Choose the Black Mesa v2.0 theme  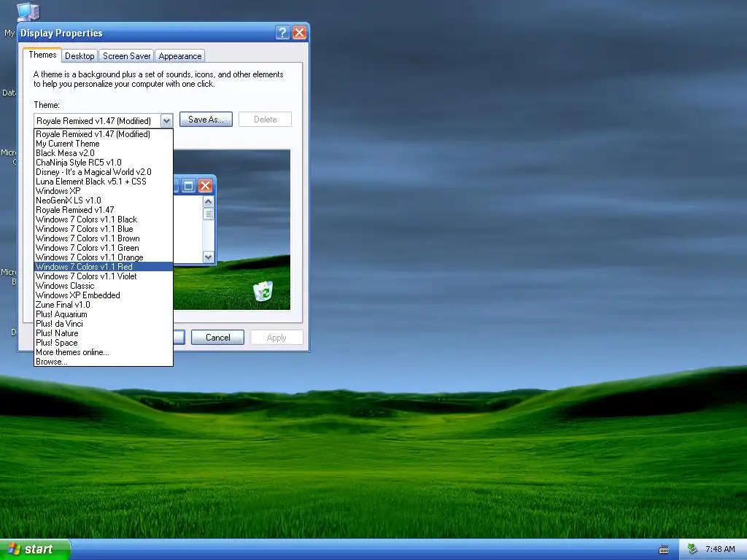(104, 153)
